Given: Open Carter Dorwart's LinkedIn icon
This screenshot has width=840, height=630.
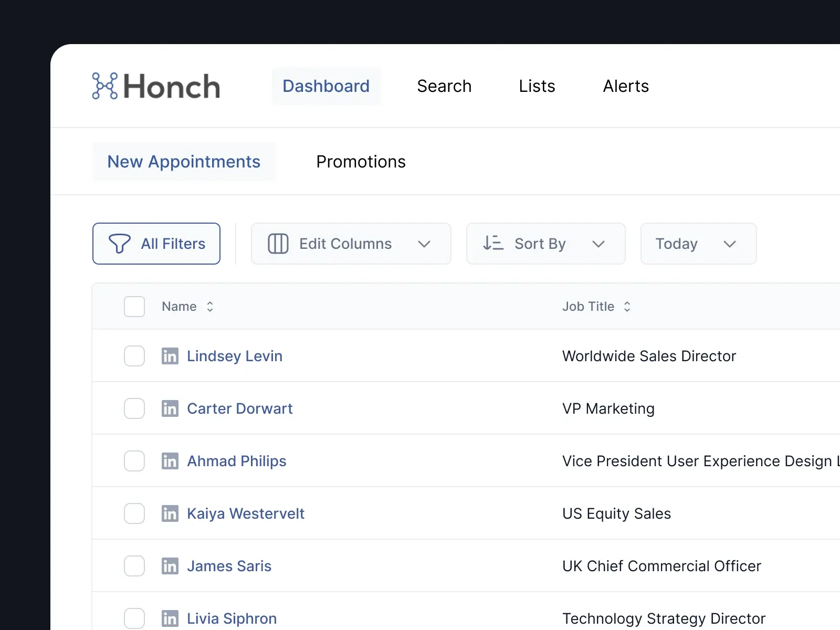Looking at the screenshot, I should click(x=170, y=408).
